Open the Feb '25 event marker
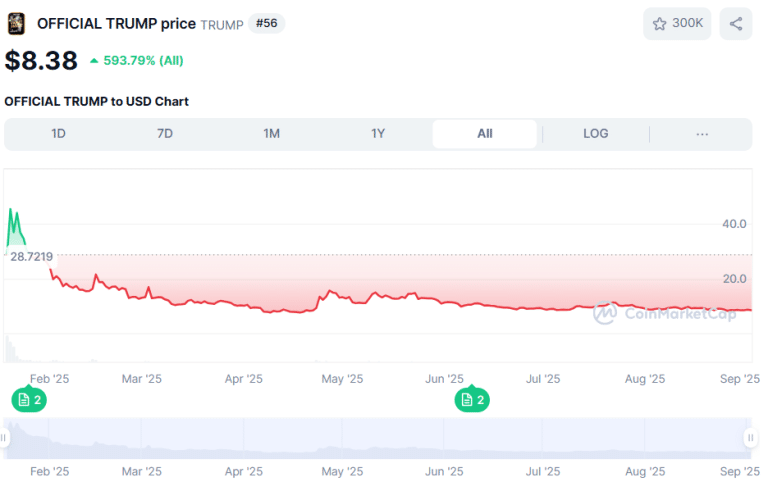Image resolution: width=768 pixels, height=491 pixels. coord(29,400)
